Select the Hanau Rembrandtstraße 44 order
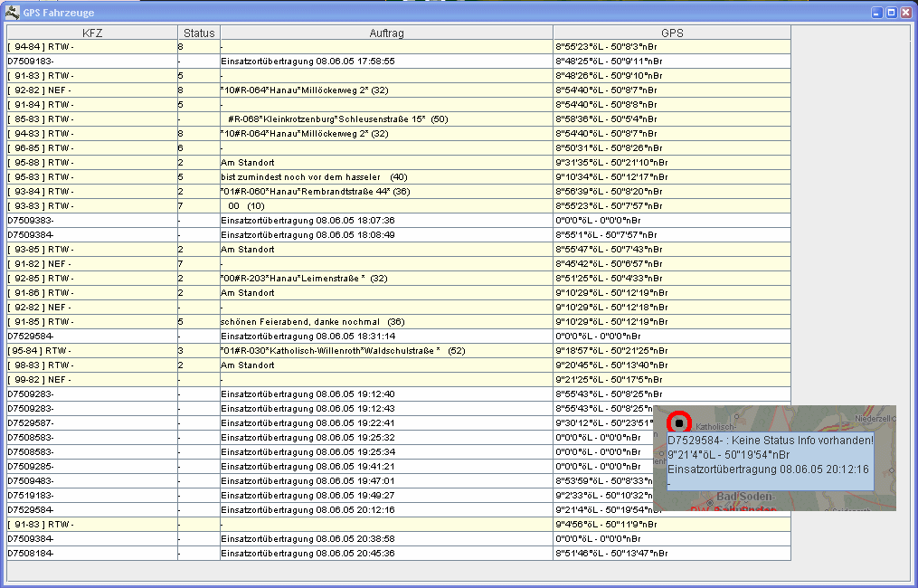Viewport: 918px width, 588px height. [316, 192]
